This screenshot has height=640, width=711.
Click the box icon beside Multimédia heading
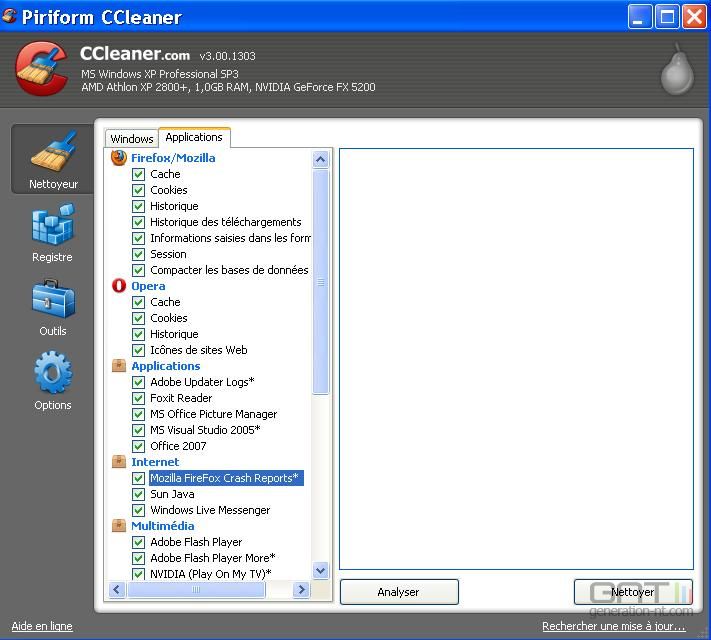(119, 526)
